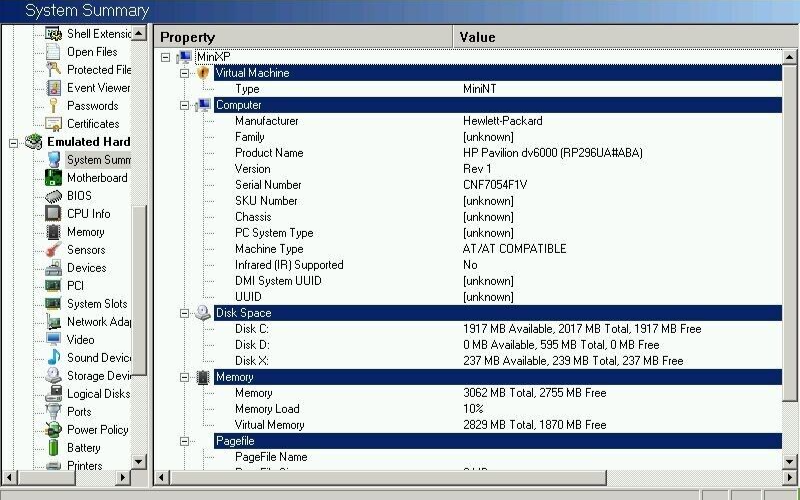The image size is (800, 500).
Task: Click the Property column header
Action: [x=303, y=37]
